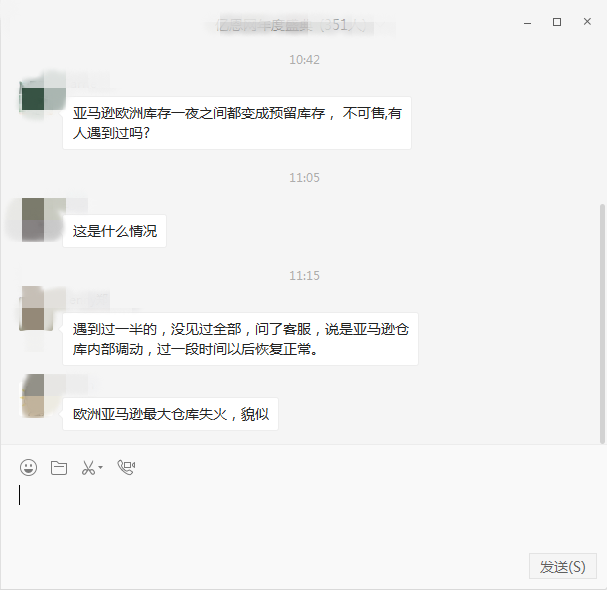Select the 亚马逊欧洲库存 message bubble
This screenshot has height=590, width=607.
[237, 123]
